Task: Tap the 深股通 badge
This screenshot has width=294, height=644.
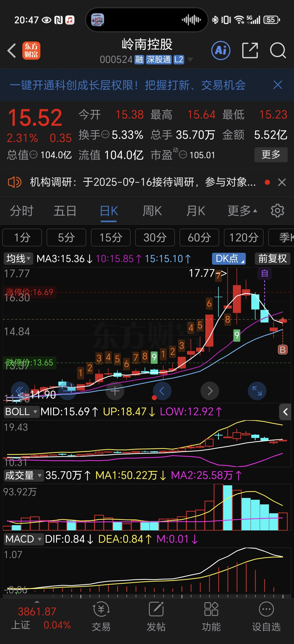Action: click(158, 60)
